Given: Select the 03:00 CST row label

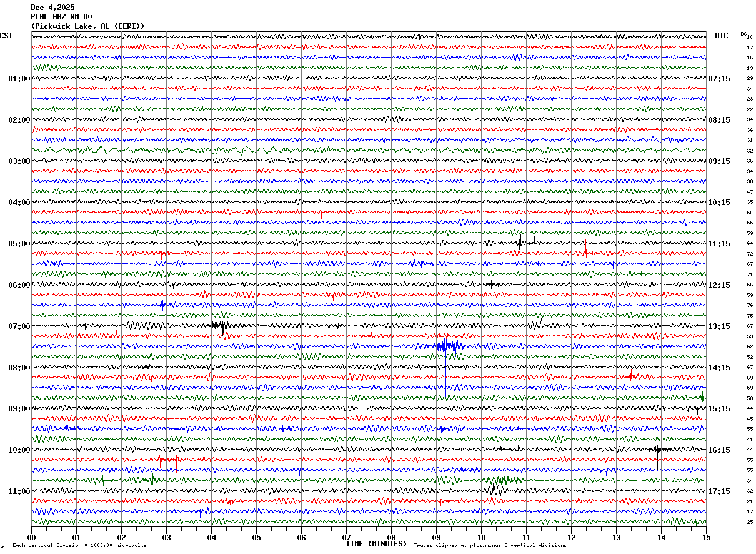Looking at the screenshot, I should pos(19,161).
